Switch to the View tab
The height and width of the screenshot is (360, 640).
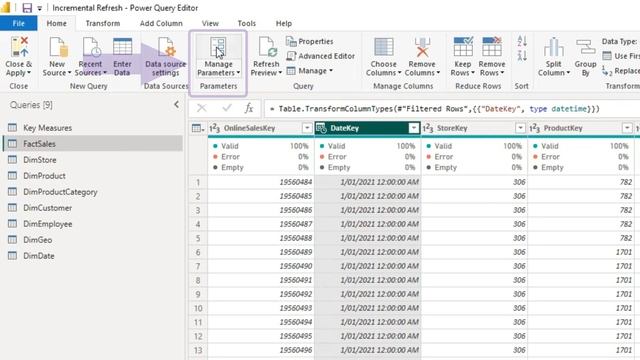(210, 23)
